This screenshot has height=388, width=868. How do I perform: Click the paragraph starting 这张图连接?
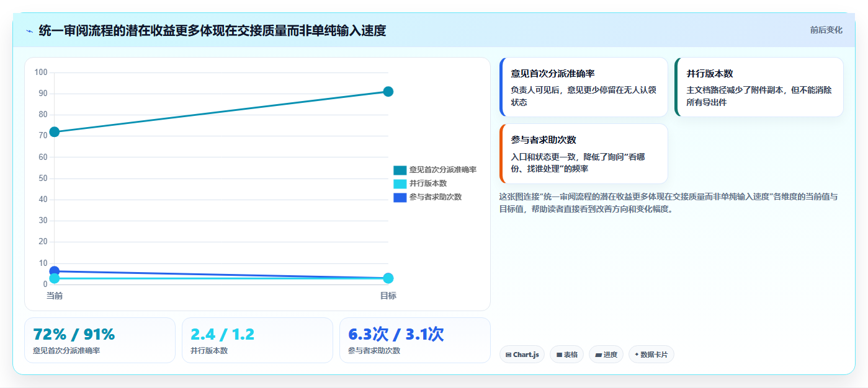click(669, 203)
